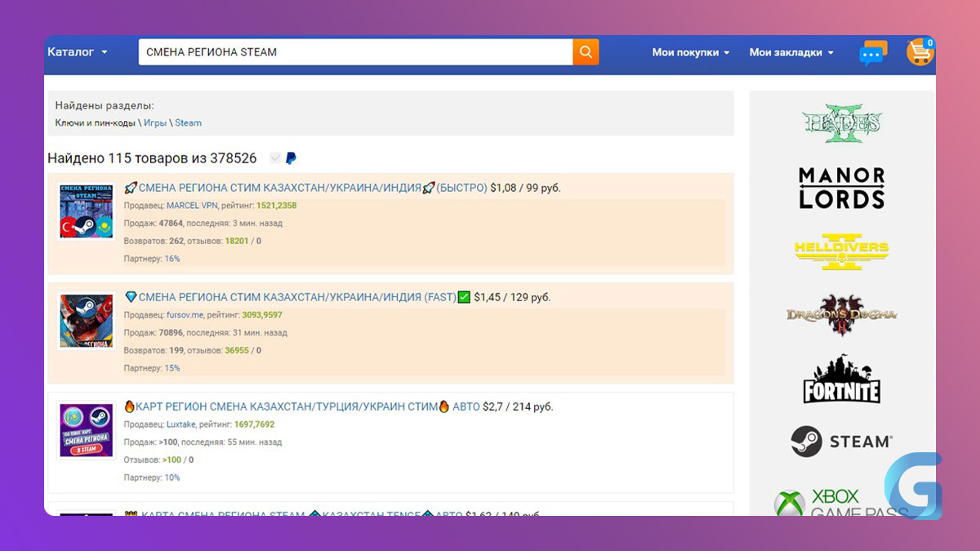This screenshot has height=551, width=980.
Task: Click the price "$2,7 / 214 руб."
Action: click(x=518, y=407)
